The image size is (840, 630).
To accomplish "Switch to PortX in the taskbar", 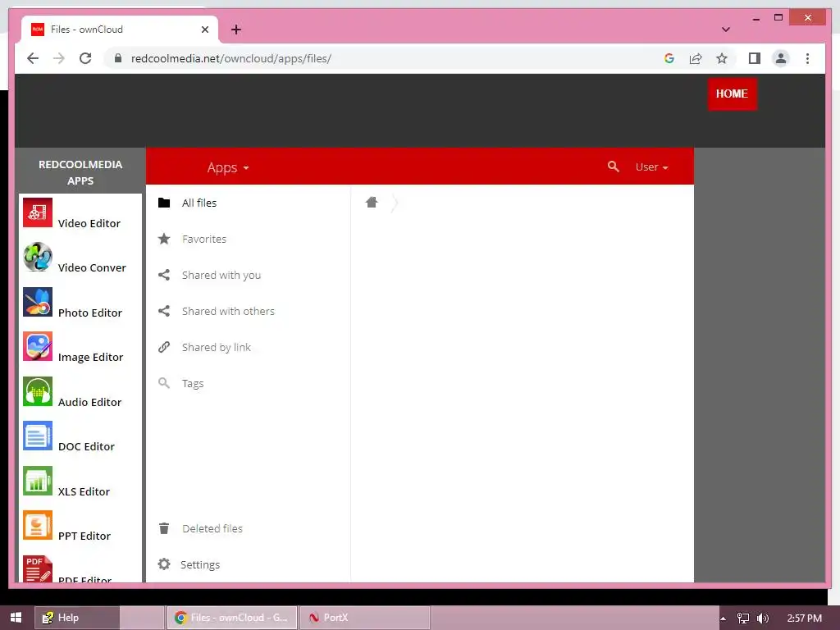I will point(364,618).
